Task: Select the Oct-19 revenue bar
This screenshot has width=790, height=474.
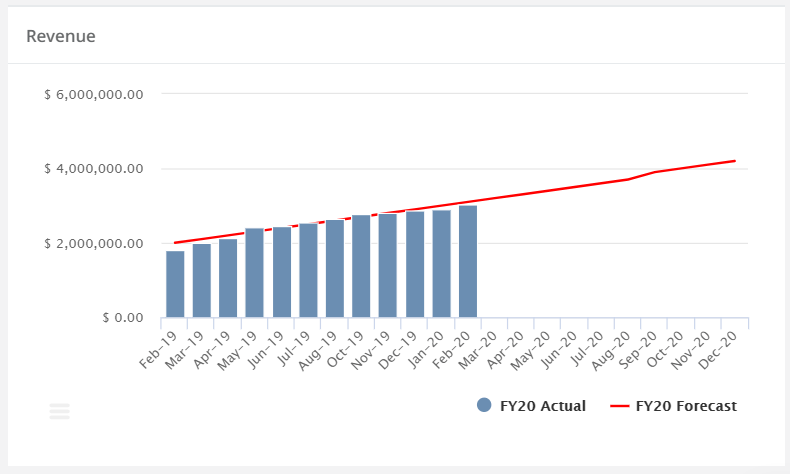Action: point(361,266)
